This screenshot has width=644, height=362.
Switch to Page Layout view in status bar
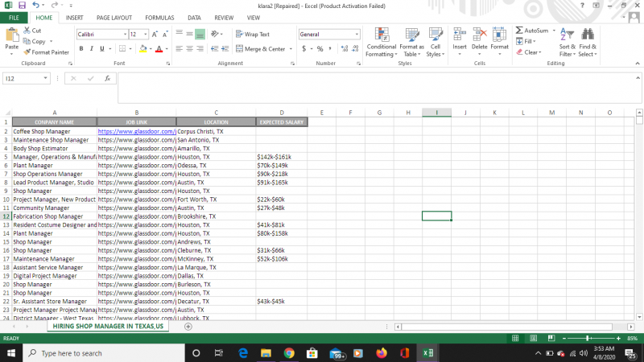(533, 338)
